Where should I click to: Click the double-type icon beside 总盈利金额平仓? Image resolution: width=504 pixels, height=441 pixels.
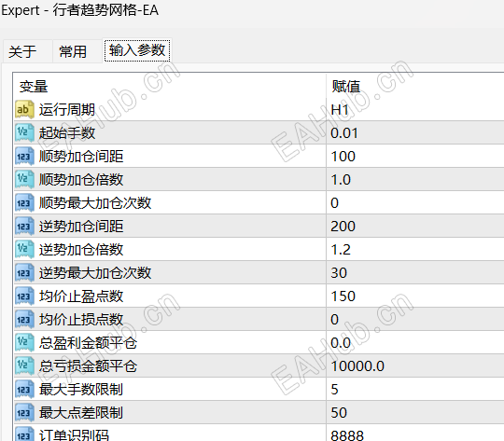[x=24, y=343]
